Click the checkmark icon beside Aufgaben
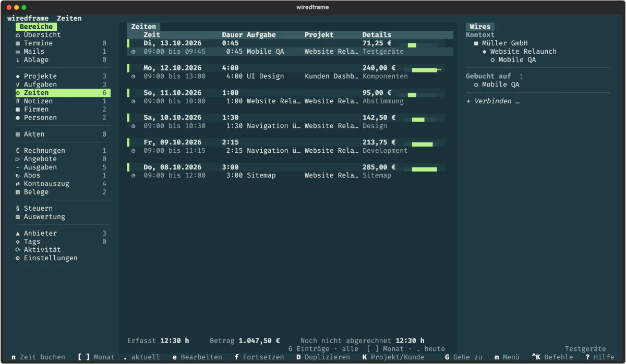Image resolution: width=626 pixels, height=364 pixels. [x=18, y=84]
